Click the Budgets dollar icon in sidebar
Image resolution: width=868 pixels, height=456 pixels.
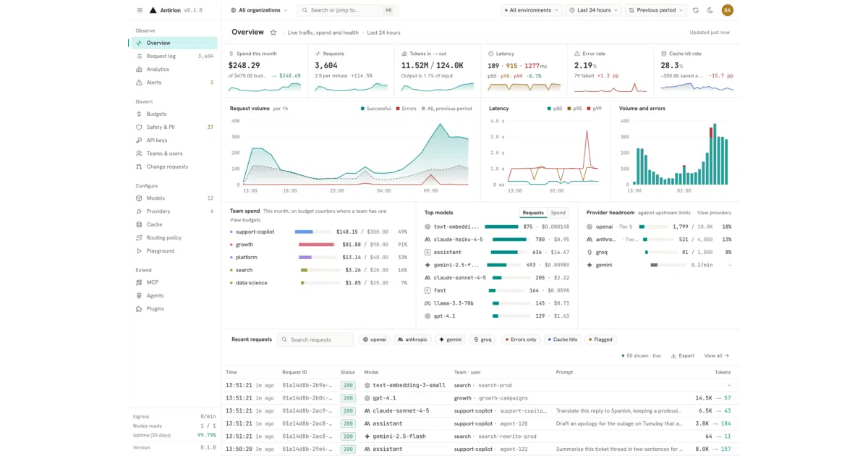(x=140, y=114)
